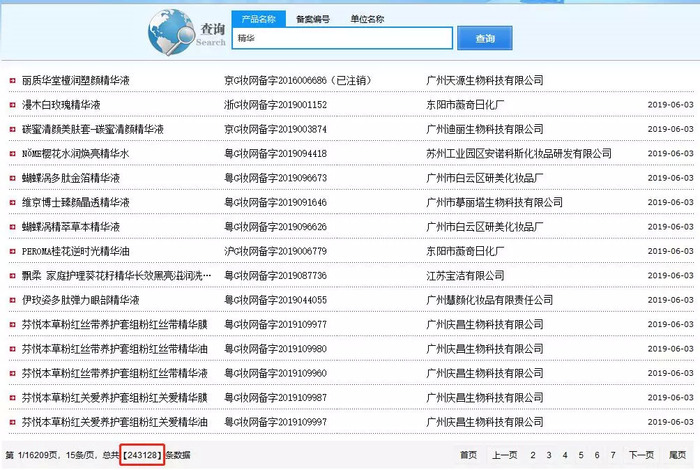Click red bullet icon beside 飘柔 家庭护理
The width and height of the screenshot is (700, 470).
point(12,276)
